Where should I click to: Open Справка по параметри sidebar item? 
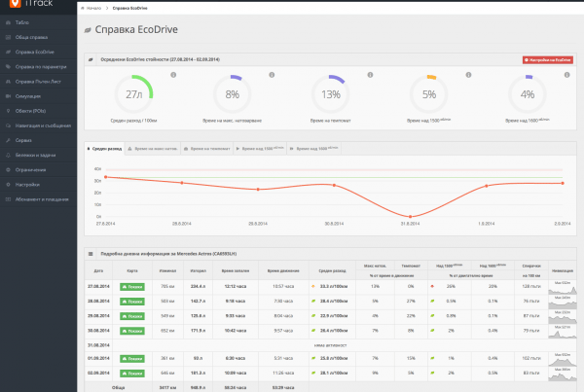pyautogui.click(x=41, y=67)
